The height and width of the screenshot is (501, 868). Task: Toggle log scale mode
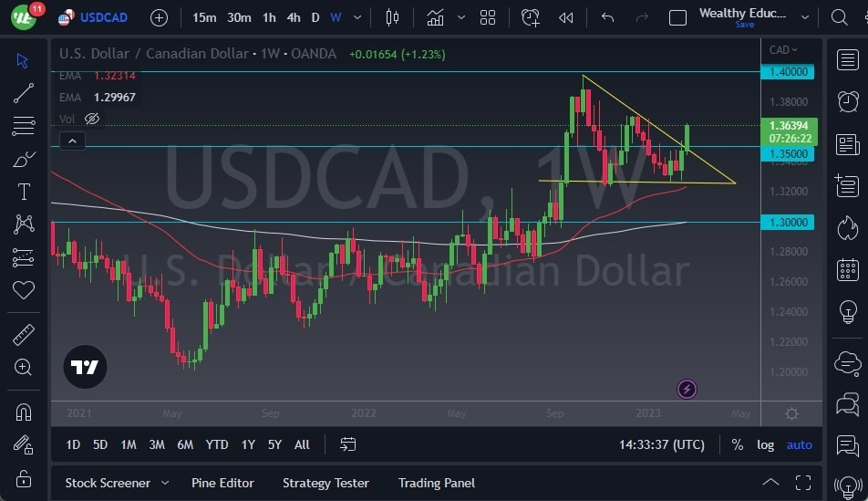click(766, 444)
